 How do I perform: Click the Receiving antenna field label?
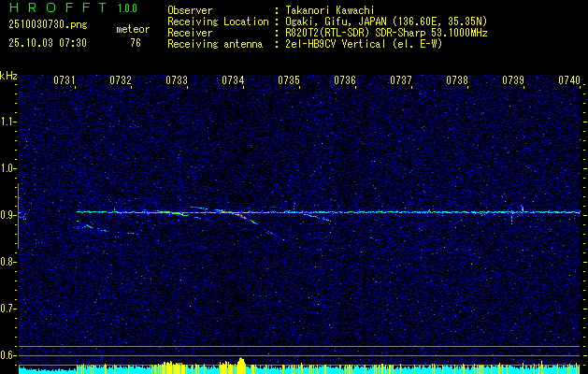pyautogui.click(x=215, y=44)
